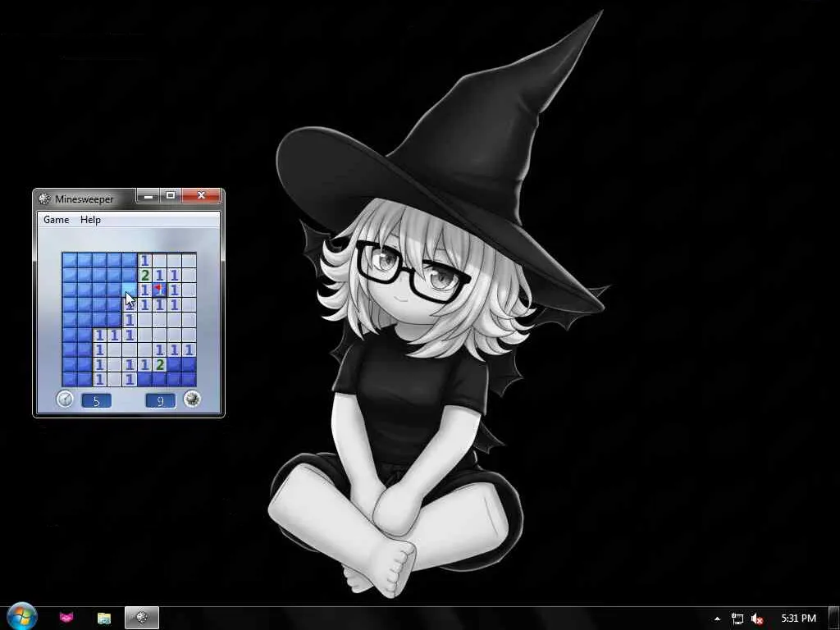
Task: Click the 1 directly left of the flag
Action: (144, 290)
